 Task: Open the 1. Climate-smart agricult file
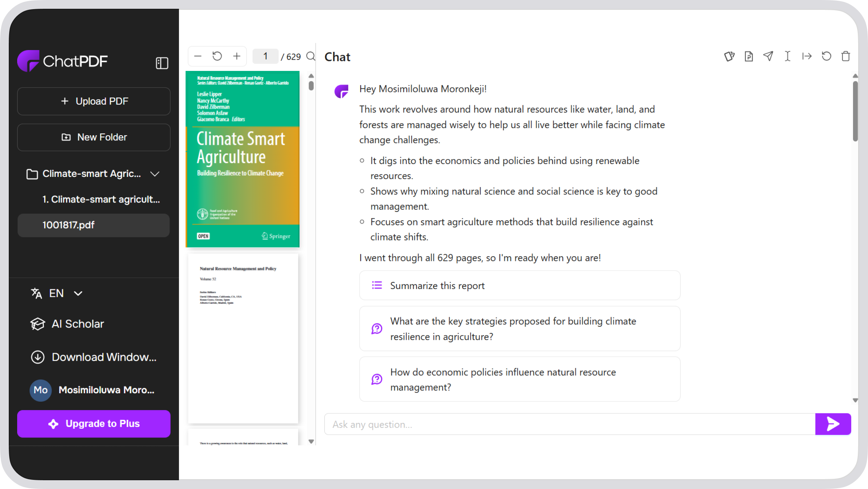(x=101, y=200)
